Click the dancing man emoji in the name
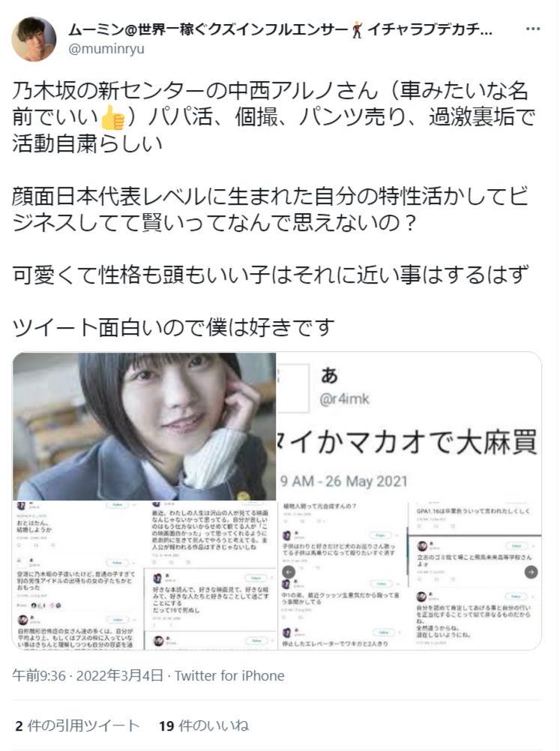Image resolution: width=560 pixels, height=751 pixels. [357, 30]
